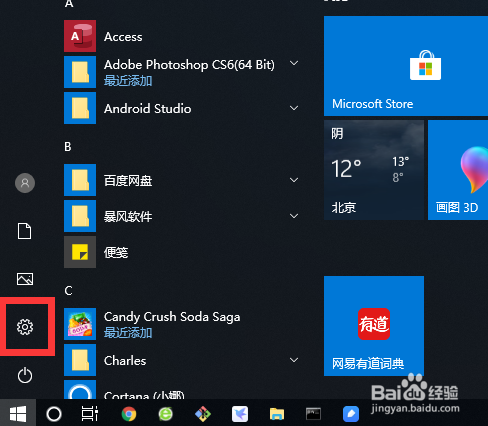Click the Android Studio label
Screen dimensions: 488x426
coord(148,109)
